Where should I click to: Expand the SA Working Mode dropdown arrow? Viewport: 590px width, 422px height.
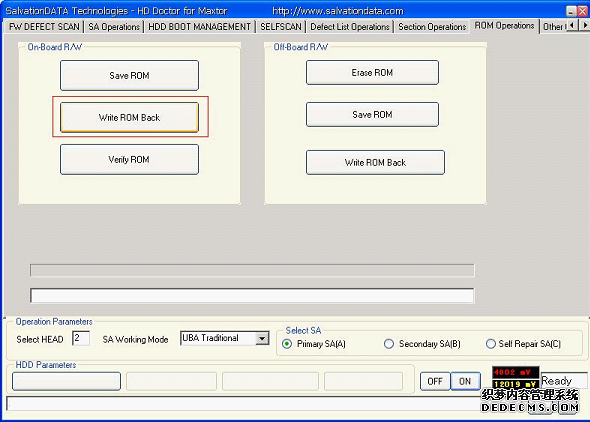click(x=262, y=338)
